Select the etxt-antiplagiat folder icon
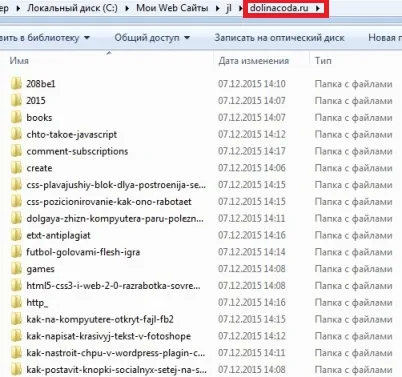Image resolution: width=402 pixels, height=377 pixels. 16,235
